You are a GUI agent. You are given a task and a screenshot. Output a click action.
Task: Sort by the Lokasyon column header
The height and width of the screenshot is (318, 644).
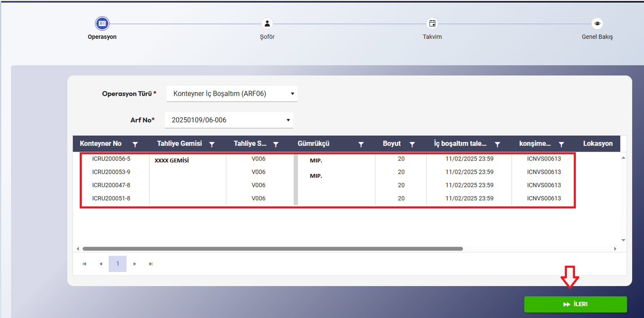pyautogui.click(x=598, y=143)
